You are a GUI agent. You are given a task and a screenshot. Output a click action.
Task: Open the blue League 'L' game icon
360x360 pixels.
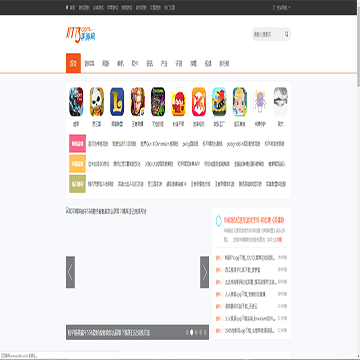coord(117,102)
